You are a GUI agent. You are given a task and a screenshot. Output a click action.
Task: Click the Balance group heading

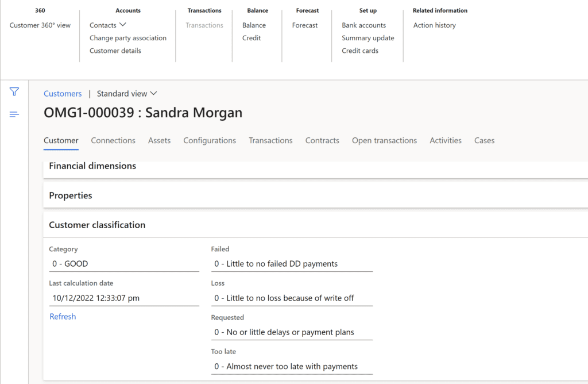258,10
